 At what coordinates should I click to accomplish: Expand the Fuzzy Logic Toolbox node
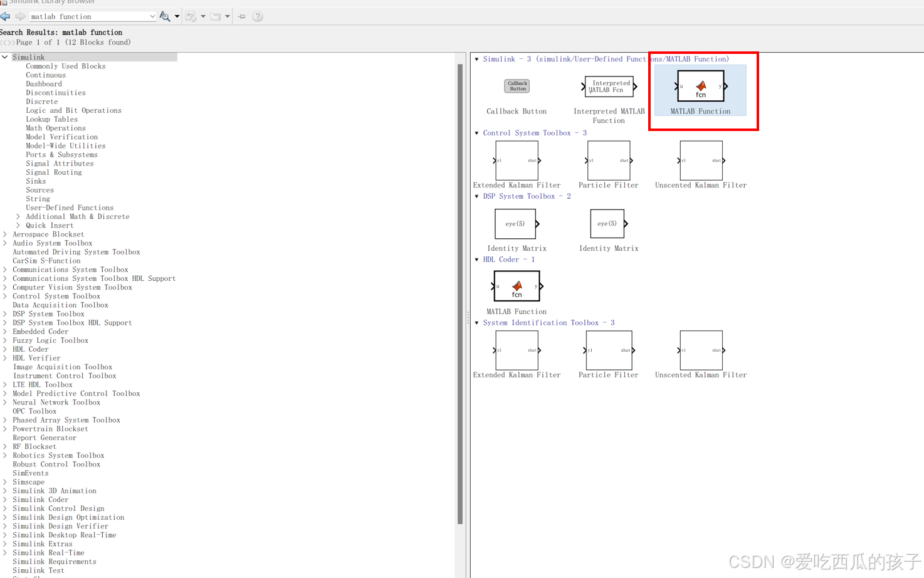(5, 340)
